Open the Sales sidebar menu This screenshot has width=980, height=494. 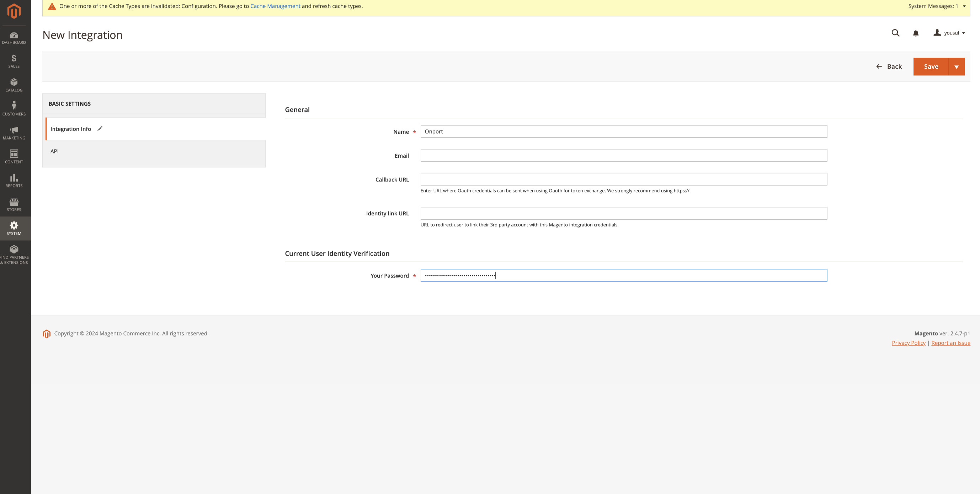pos(14,61)
